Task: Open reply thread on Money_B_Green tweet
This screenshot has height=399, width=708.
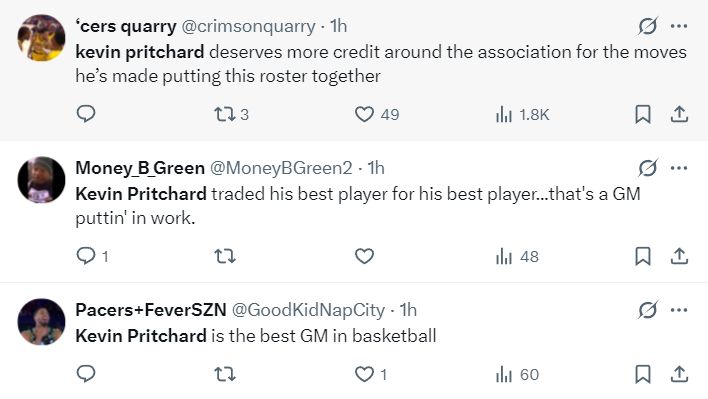Action: (x=93, y=256)
